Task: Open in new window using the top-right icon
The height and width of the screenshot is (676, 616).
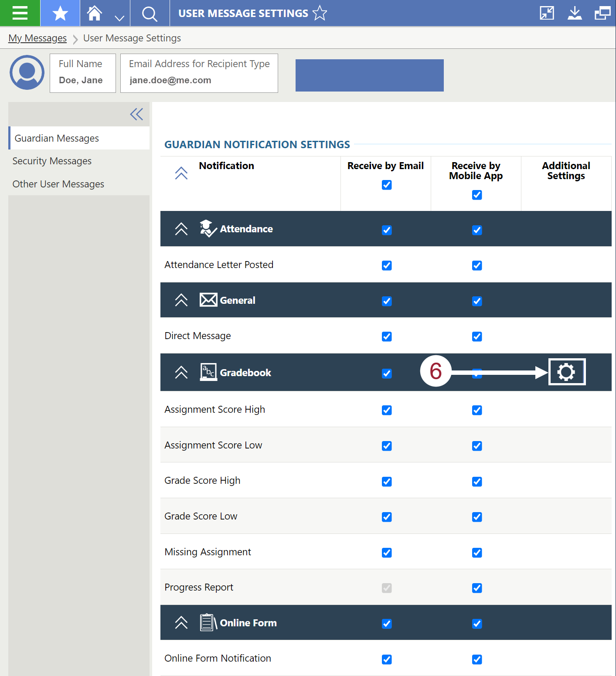Action: tap(602, 13)
